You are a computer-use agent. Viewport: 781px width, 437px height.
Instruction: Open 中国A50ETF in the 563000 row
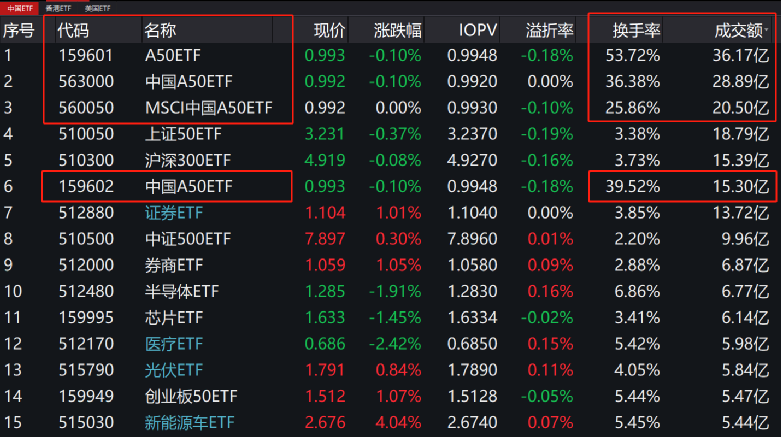[x=189, y=81]
